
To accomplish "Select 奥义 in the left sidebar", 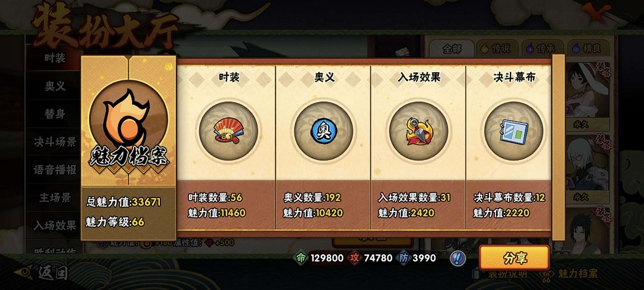I will click(x=55, y=86).
